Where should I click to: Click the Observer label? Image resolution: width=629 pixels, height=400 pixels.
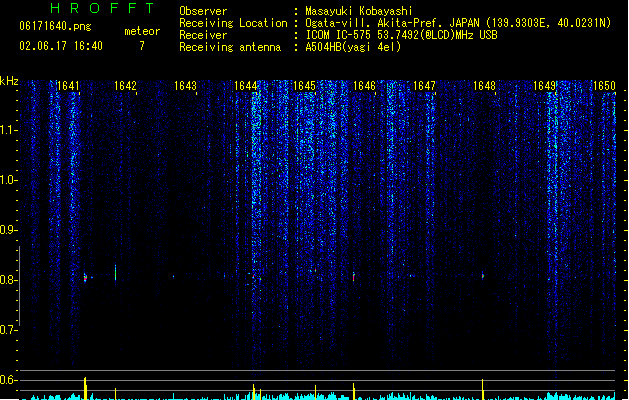pos(203,11)
